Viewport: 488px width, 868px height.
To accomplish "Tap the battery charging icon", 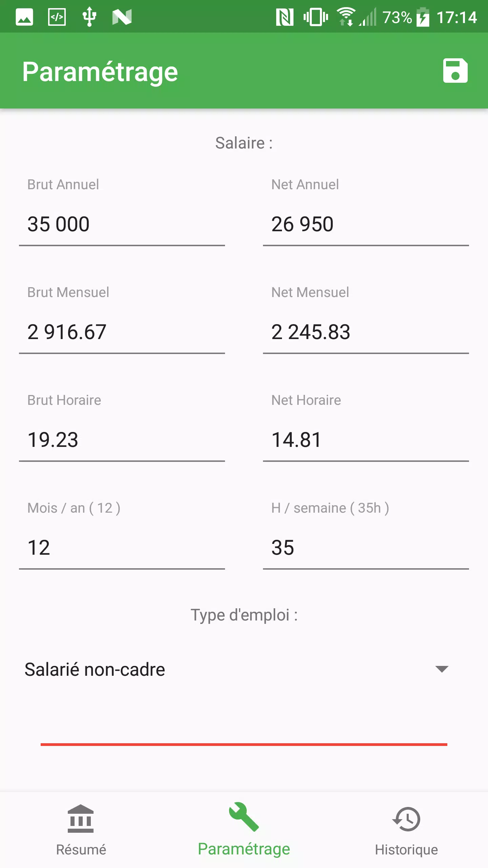I will coord(423,17).
